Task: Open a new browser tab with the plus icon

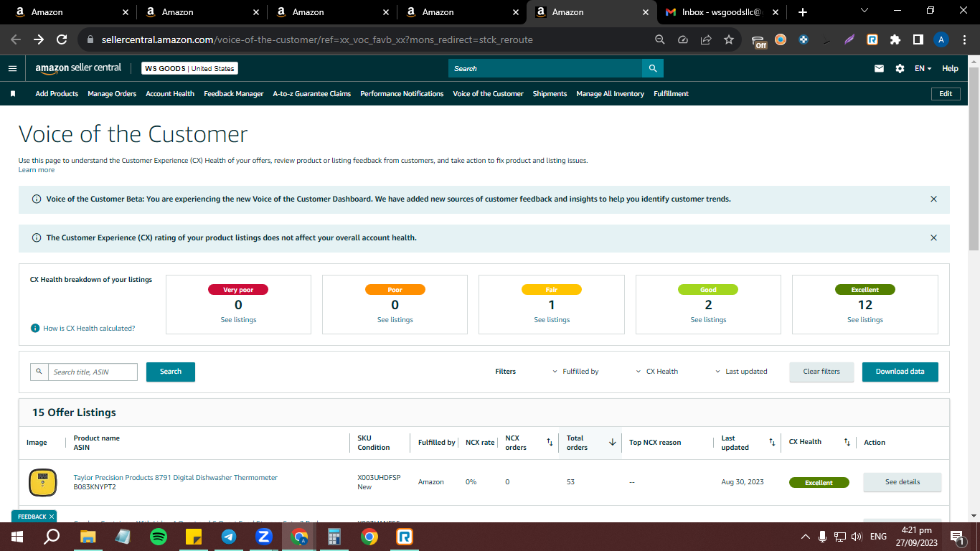Action: [803, 12]
